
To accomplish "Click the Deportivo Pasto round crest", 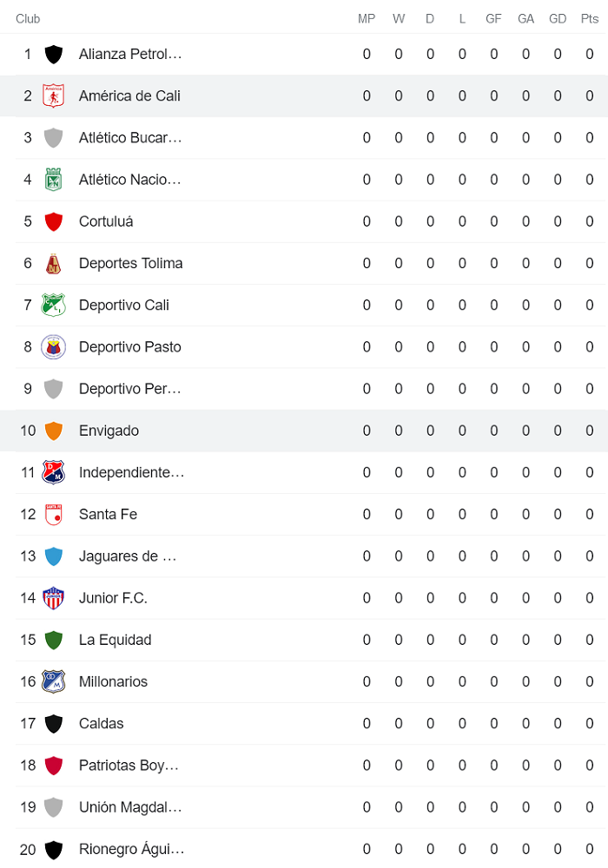I will click(x=54, y=347).
